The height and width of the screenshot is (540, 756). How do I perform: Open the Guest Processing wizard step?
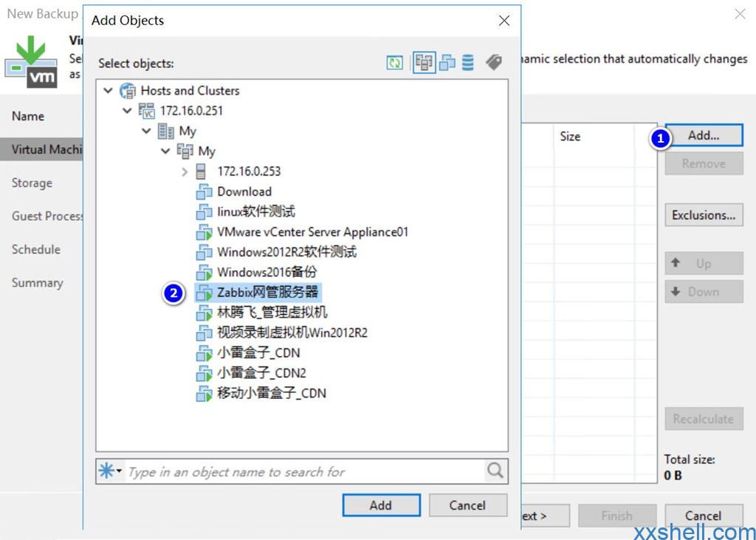pos(47,216)
